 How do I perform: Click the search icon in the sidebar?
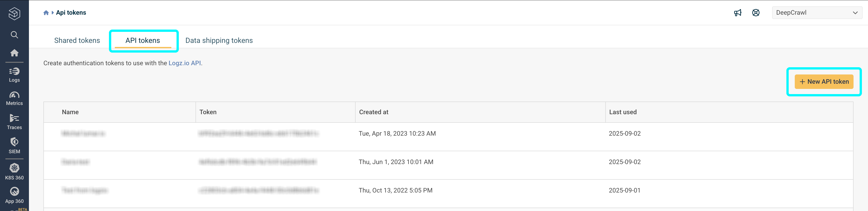14,35
